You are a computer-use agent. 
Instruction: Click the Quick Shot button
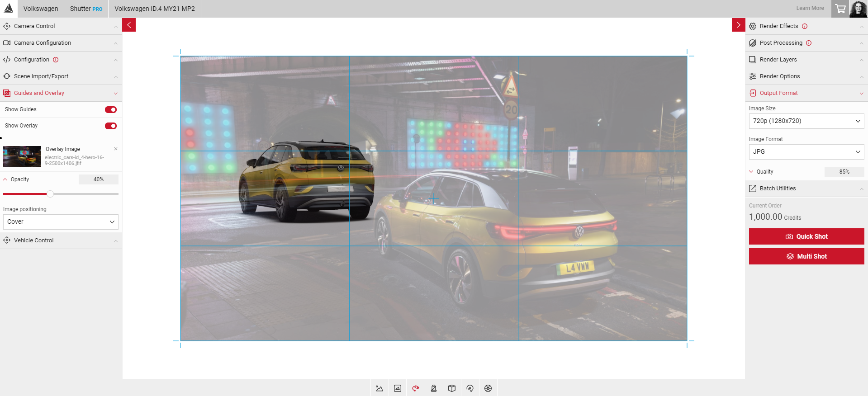(x=806, y=236)
